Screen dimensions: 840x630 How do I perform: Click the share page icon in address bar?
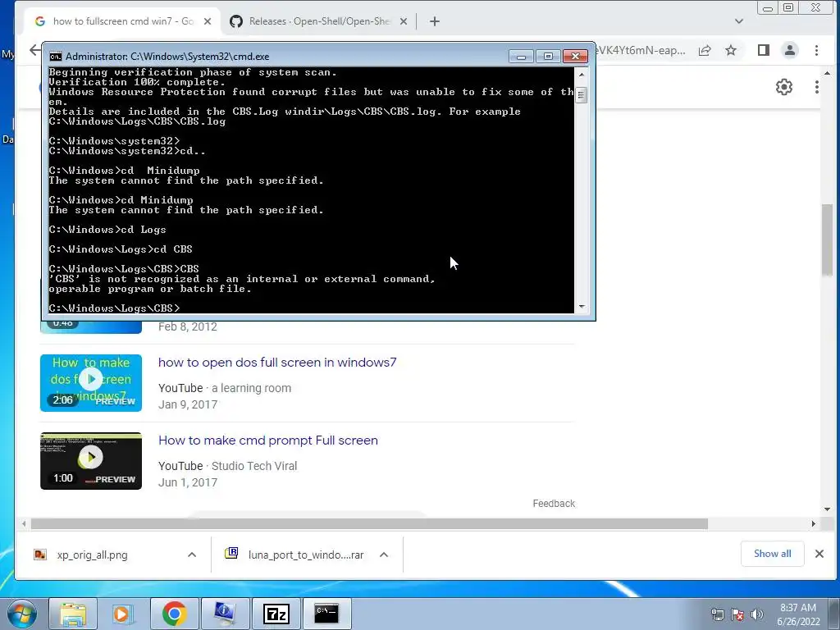pyautogui.click(x=705, y=50)
